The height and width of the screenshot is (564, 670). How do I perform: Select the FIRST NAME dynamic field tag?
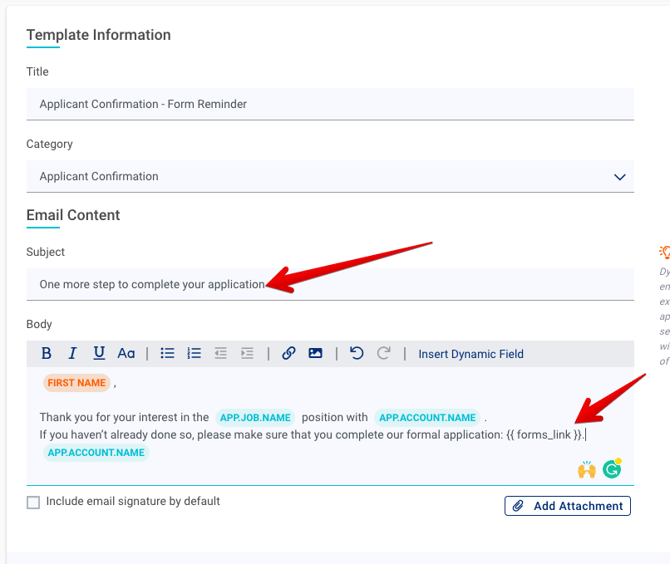coord(76,383)
